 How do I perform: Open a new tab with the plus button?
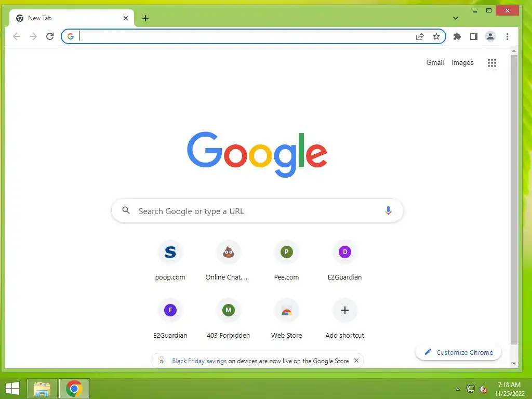click(x=145, y=18)
